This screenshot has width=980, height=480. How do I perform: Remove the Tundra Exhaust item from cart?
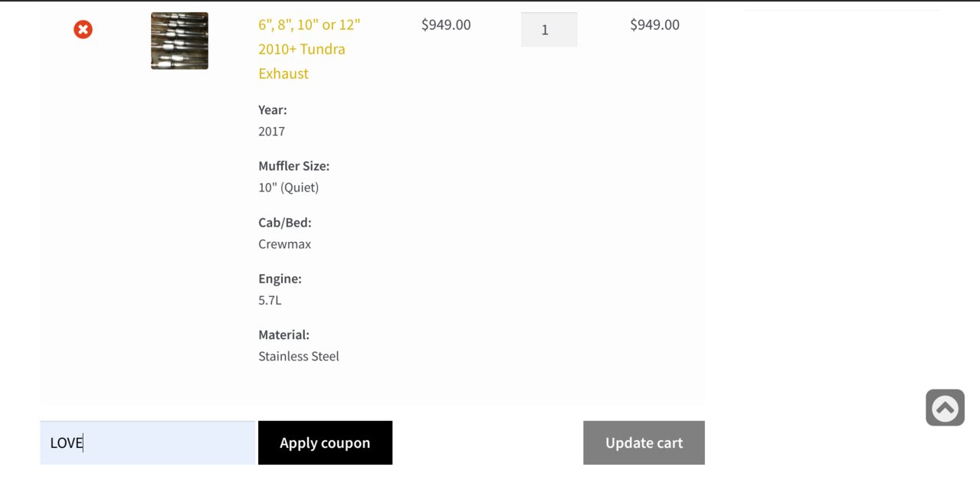coord(83,30)
